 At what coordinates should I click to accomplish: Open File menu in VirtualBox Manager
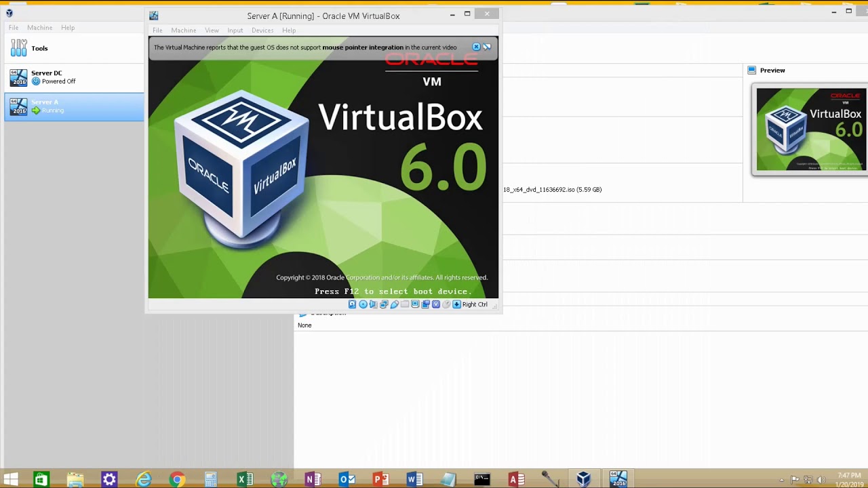[x=14, y=28]
